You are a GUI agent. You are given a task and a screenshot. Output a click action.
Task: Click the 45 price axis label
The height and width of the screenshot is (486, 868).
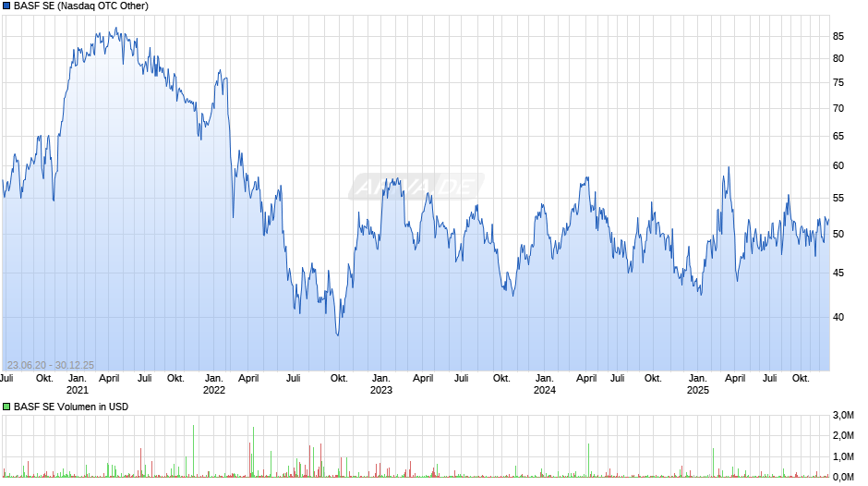pos(838,273)
